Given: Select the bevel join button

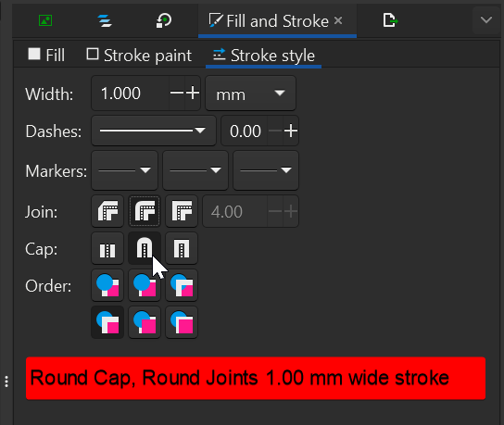Looking at the screenshot, I should coord(107,211).
